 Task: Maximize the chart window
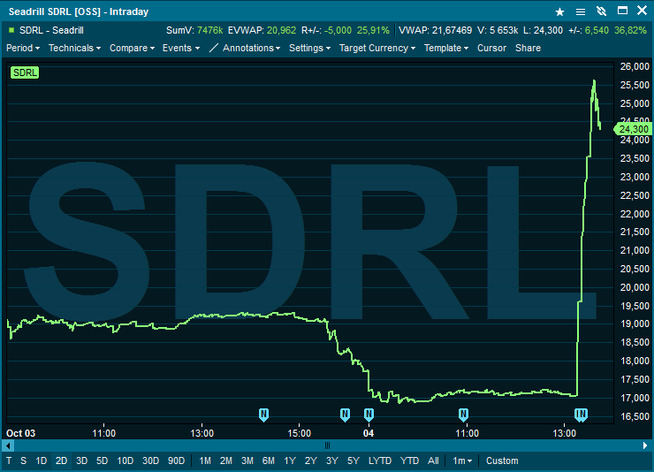622,10
